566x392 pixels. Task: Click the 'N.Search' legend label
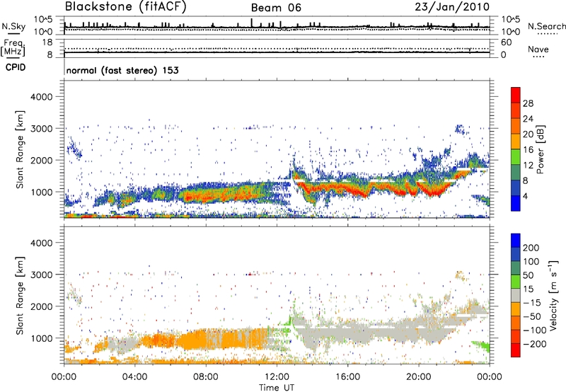click(546, 26)
